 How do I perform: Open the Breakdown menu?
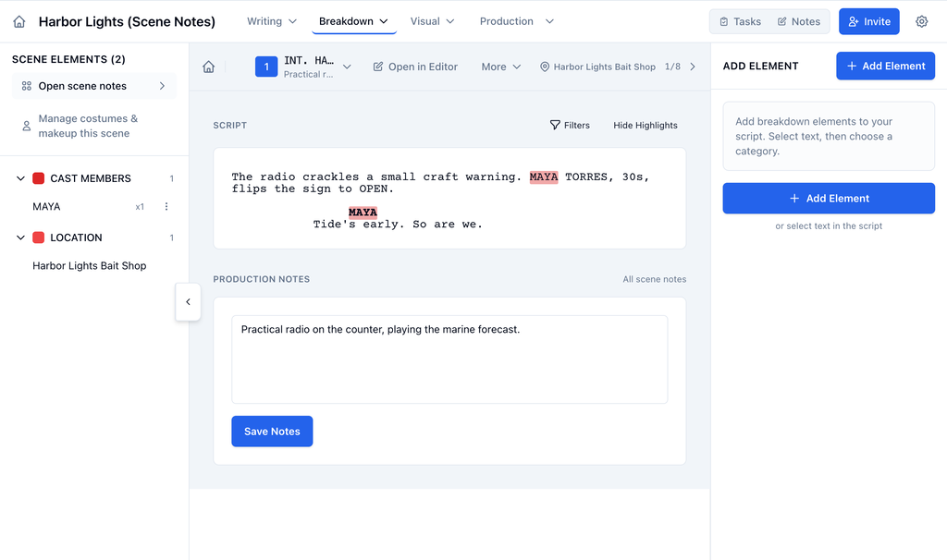(354, 21)
